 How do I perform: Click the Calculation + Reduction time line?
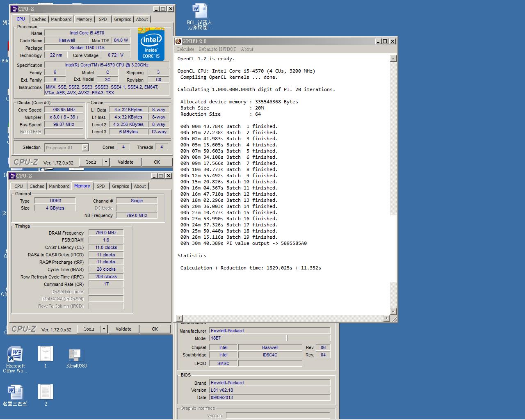(251, 268)
